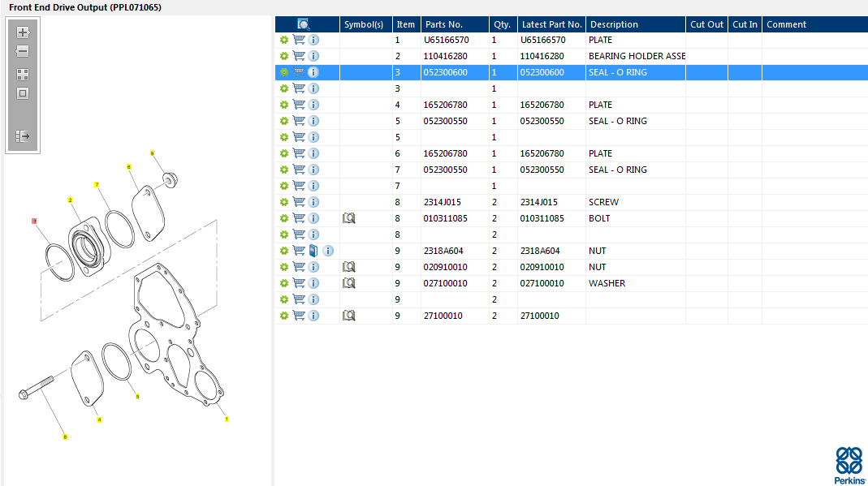
Task: Click the Cut Out column header
Action: [706, 24]
